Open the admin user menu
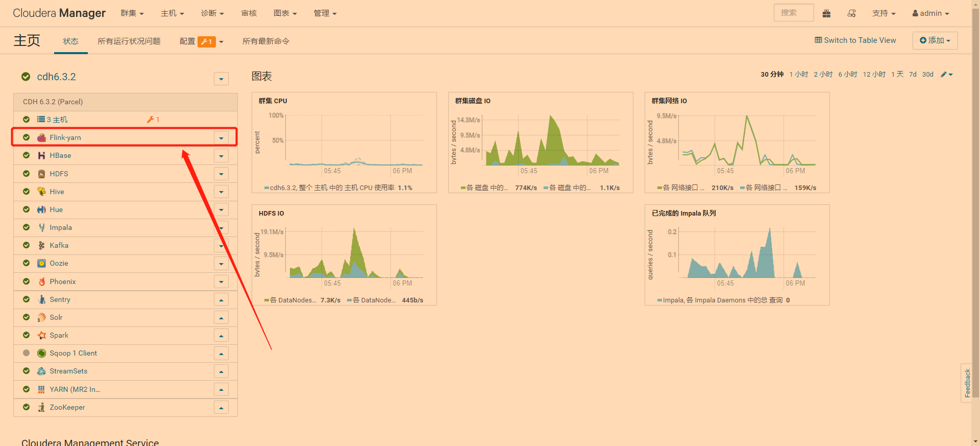 [x=931, y=13]
